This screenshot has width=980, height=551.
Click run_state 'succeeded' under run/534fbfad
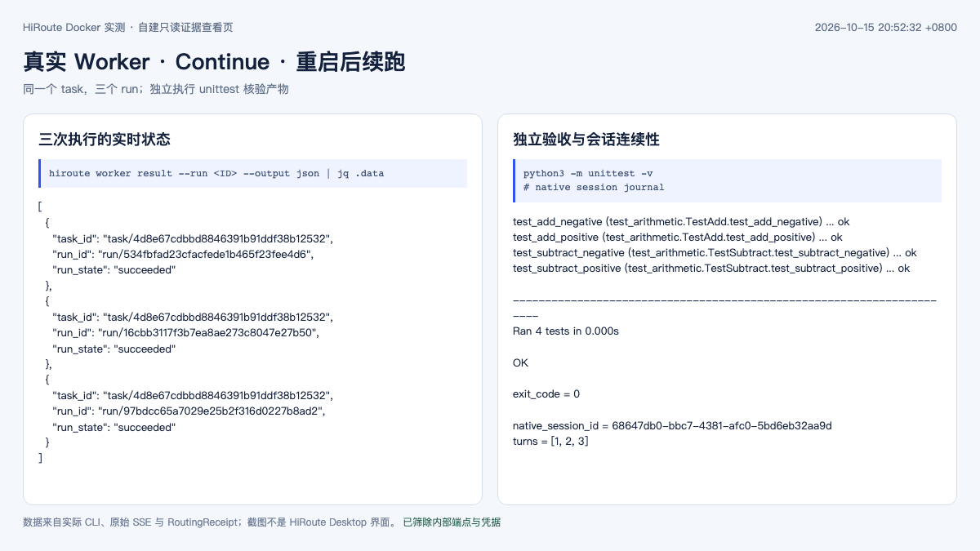click(114, 270)
